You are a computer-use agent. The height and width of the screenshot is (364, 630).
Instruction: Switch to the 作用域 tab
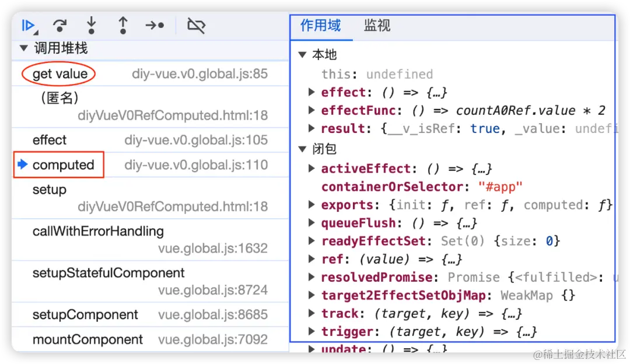click(x=321, y=26)
